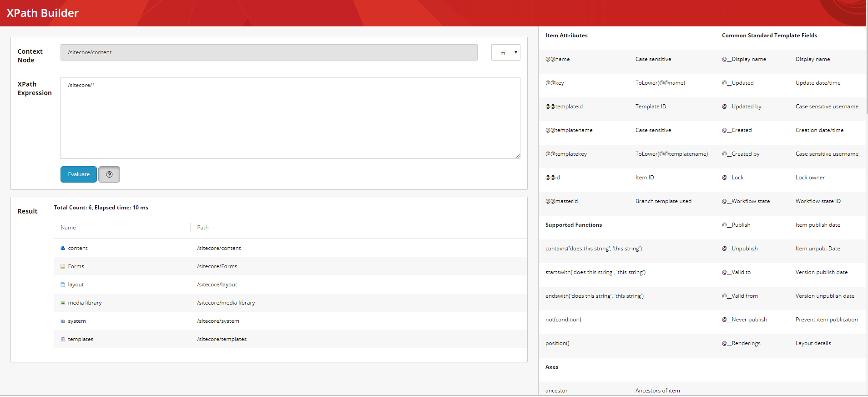The height and width of the screenshot is (397, 868).
Task: Select the 'layout' result row name
Action: pos(76,285)
